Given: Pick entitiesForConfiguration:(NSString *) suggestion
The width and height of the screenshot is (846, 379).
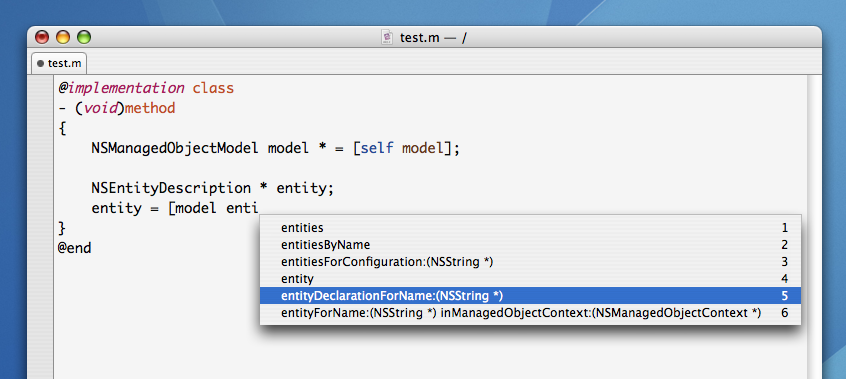Looking at the screenshot, I should (530, 262).
